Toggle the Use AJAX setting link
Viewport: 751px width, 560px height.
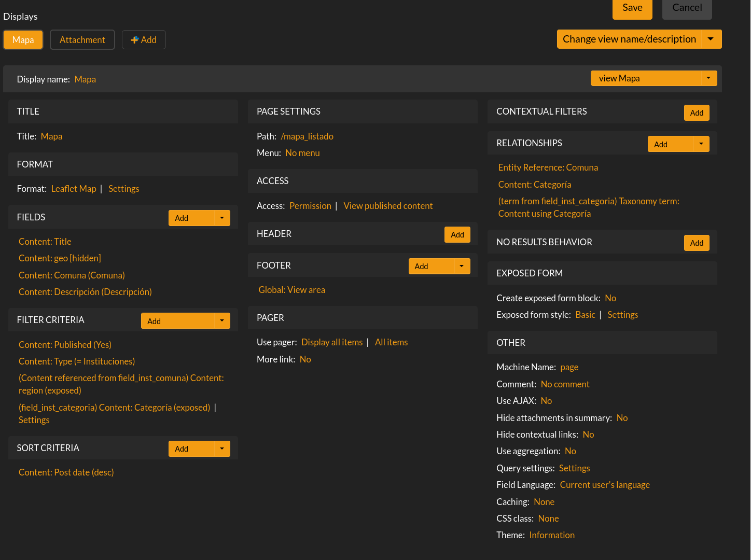click(x=546, y=401)
